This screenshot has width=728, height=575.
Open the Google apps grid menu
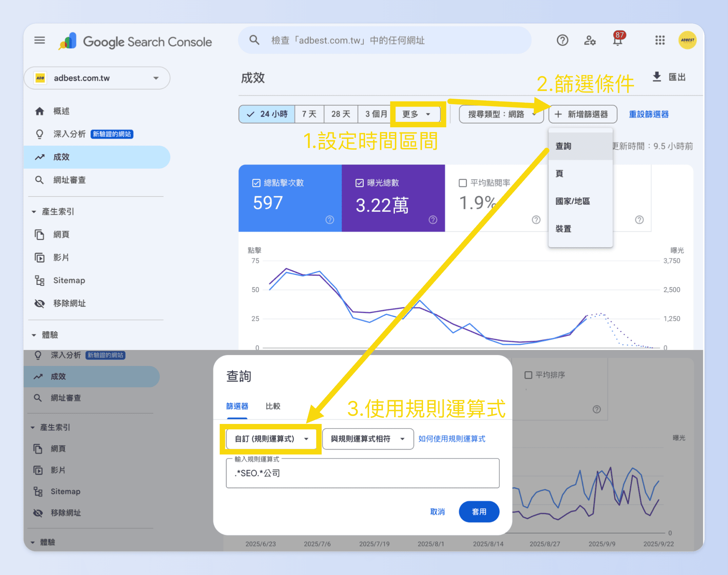point(659,40)
